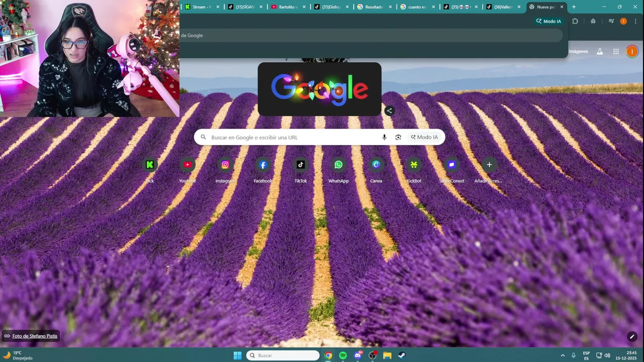The width and height of the screenshot is (644, 362).
Task: Open the Google account avatar on the page
Action: click(632, 51)
